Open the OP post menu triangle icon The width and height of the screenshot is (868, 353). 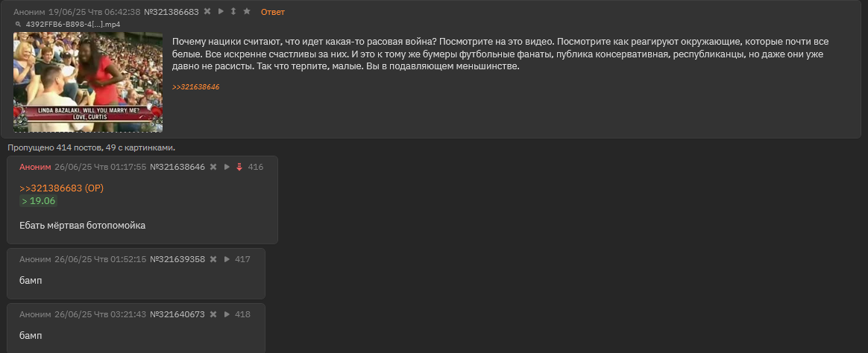221,12
